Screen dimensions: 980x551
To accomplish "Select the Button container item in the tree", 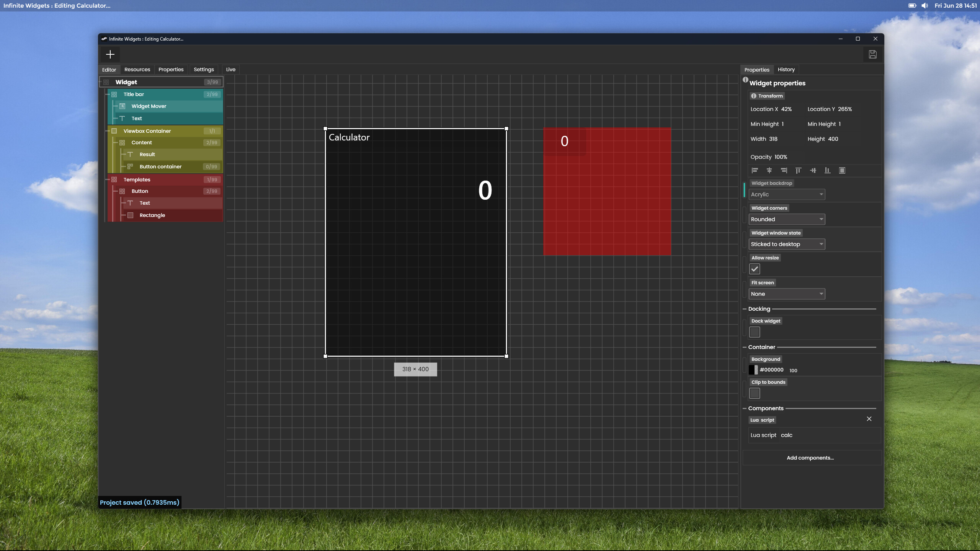I will 160,166.
